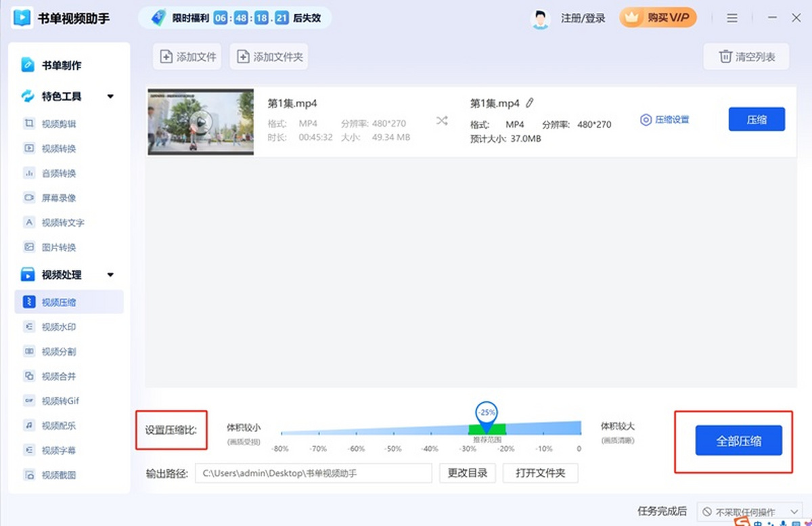Open the 视频转Gif tool

pyautogui.click(x=51, y=401)
